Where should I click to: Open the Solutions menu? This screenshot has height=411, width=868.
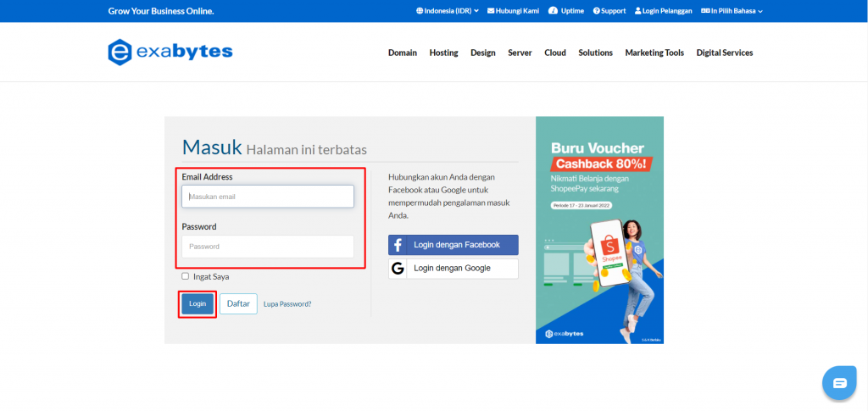tap(596, 53)
